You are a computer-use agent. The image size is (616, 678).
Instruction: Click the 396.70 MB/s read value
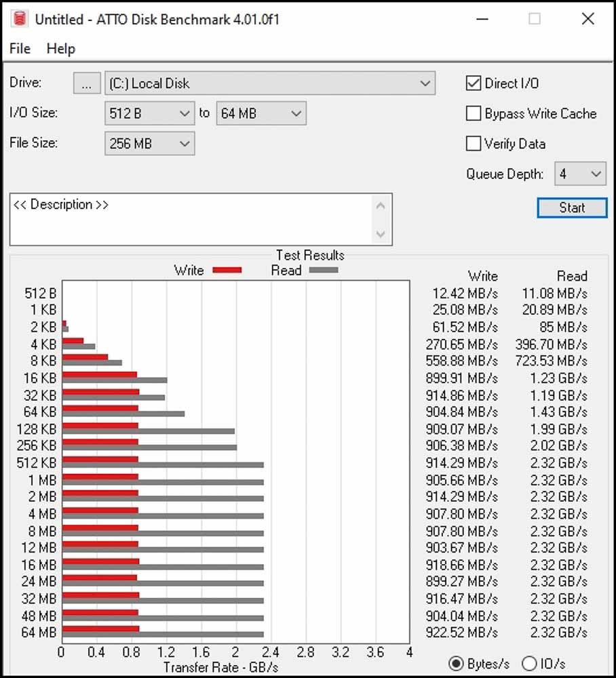tap(551, 344)
